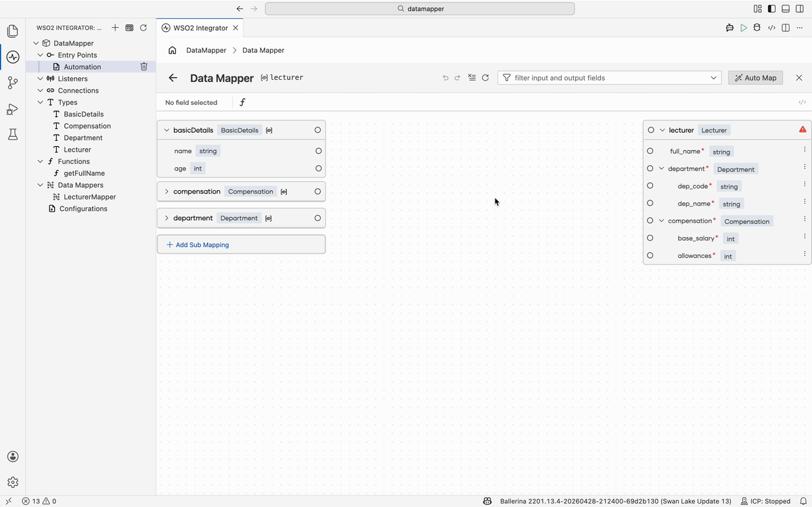Screen dimensions: 812x507
Task: Open the allowances field options menu
Action: coord(805,254)
